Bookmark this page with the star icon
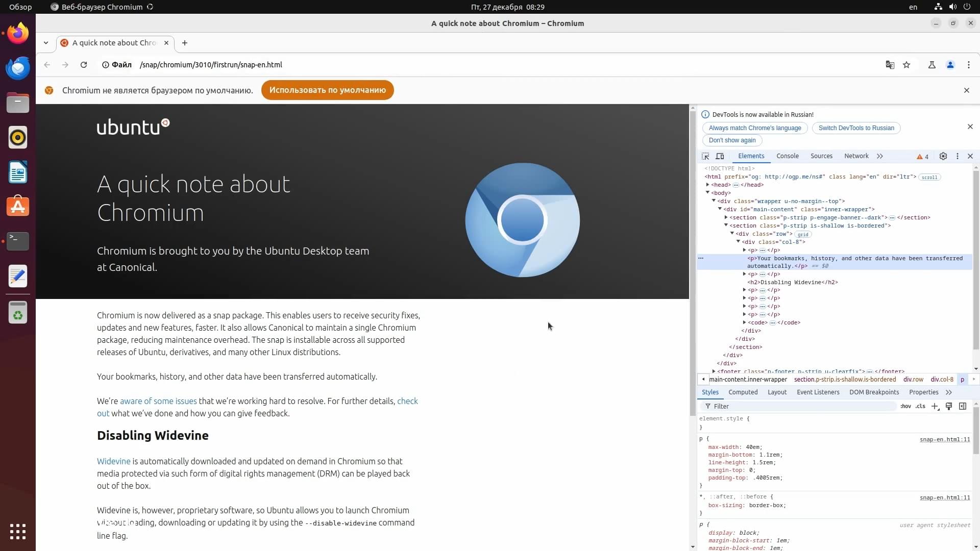This screenshot has width=980, height=551. (x=906, y=65)
